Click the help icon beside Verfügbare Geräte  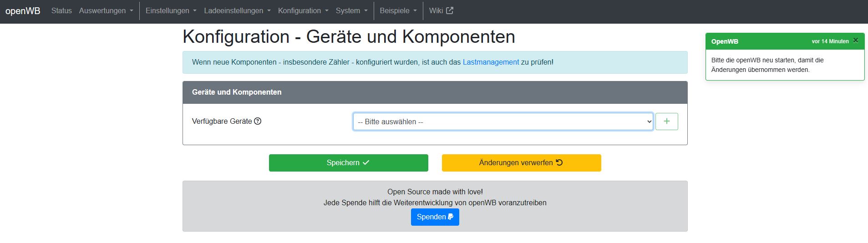[258, 121]
